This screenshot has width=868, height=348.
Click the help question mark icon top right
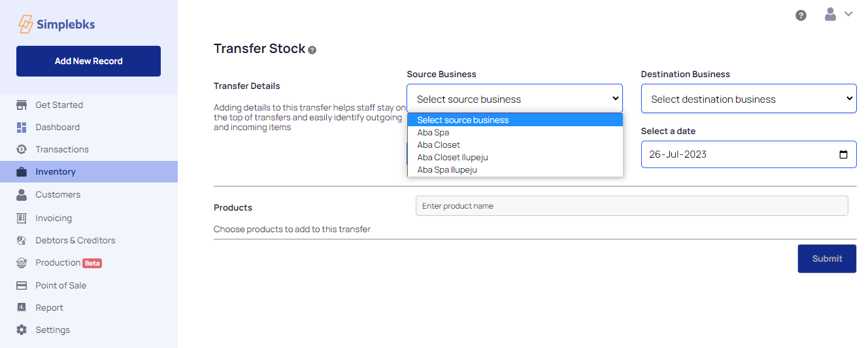coord(801,15)
